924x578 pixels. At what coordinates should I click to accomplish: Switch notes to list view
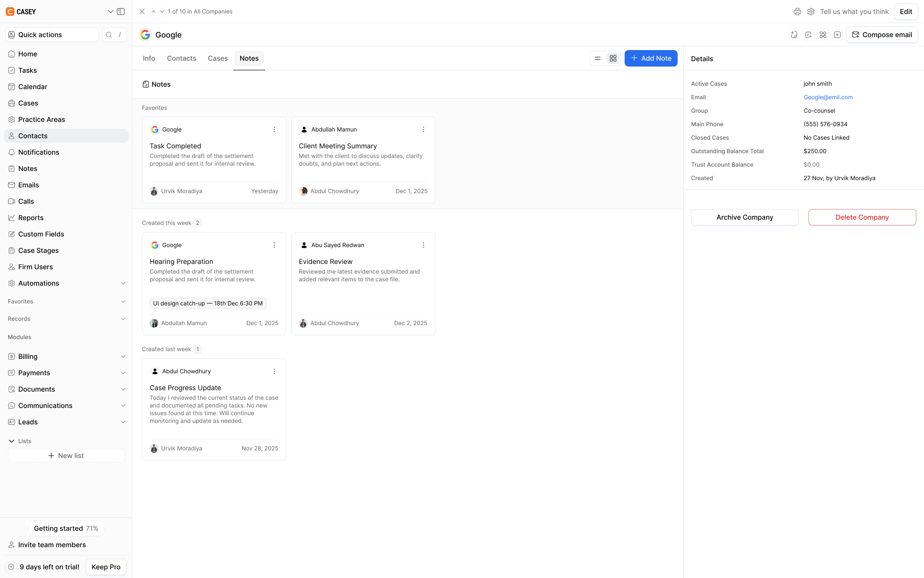(598, 58)
